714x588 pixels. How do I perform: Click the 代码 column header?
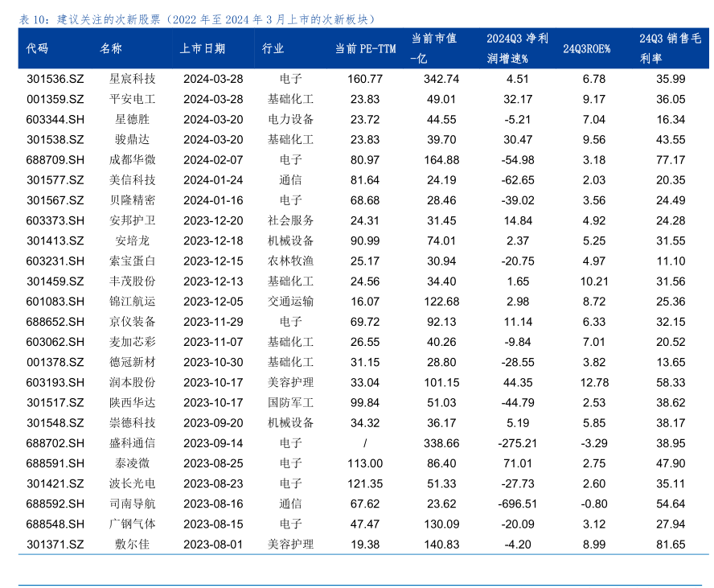click(38, 49)
